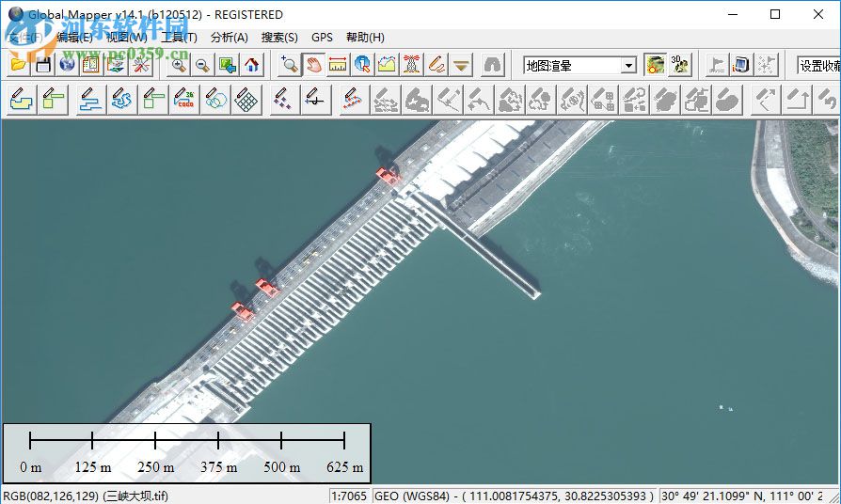Viewport: 841px width, 504px height.
Task: Select the Feature Info tool
Action: point(362,66)
